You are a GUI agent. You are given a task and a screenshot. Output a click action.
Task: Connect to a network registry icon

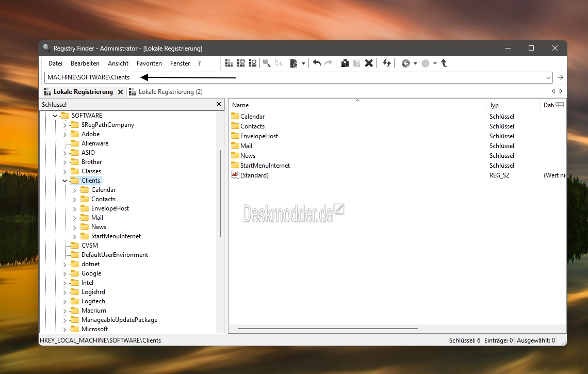[241, 63]
